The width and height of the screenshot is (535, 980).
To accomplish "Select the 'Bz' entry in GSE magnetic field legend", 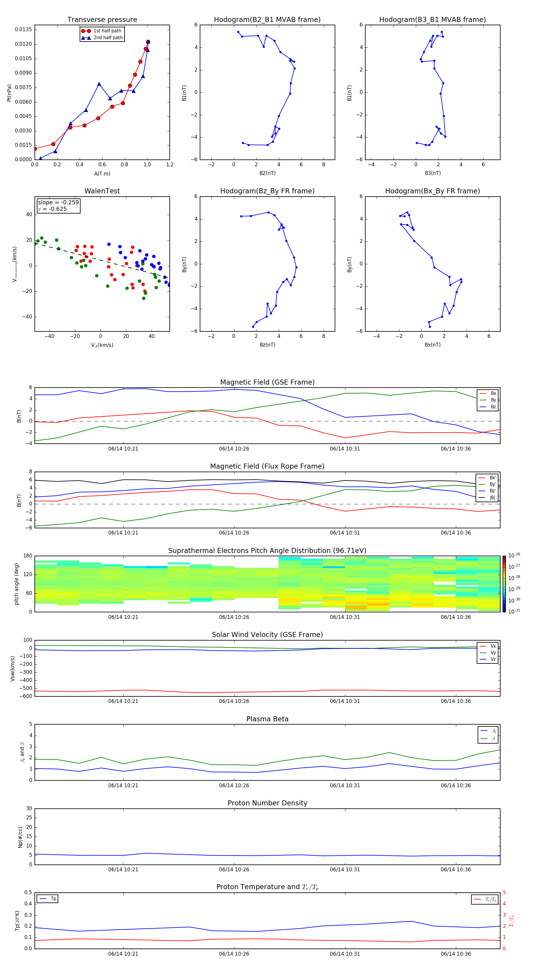I will tap(488, 407).
